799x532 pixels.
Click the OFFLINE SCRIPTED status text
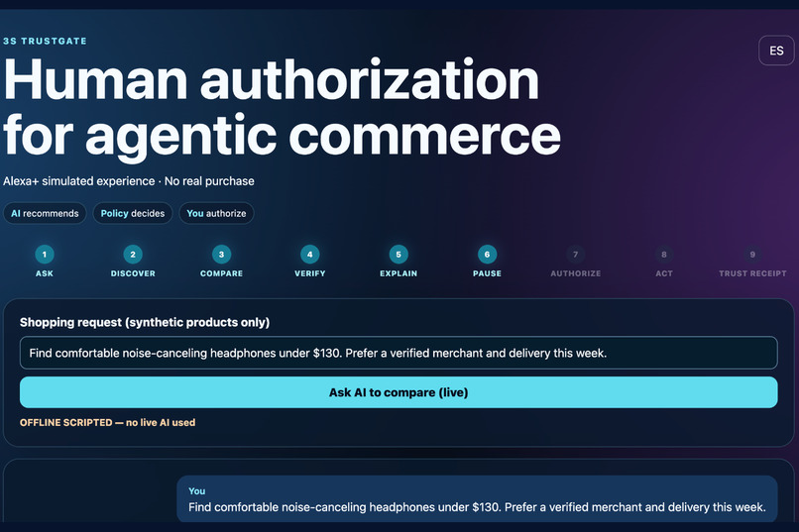pos(107,423)
